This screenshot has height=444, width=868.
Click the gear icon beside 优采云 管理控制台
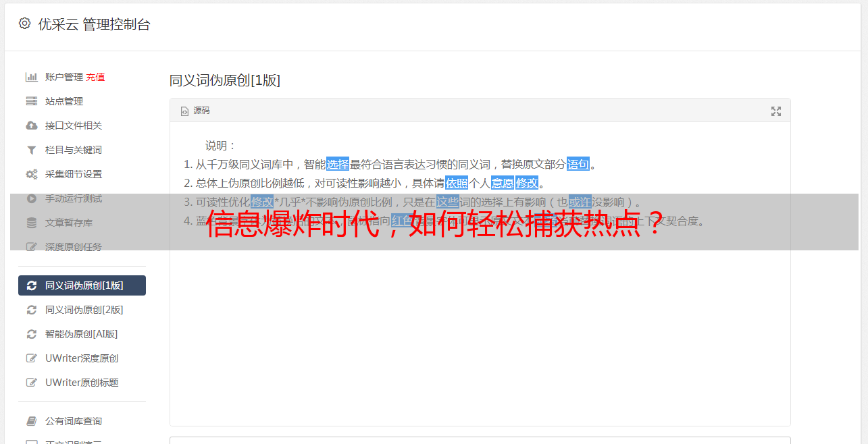point(25,24)
